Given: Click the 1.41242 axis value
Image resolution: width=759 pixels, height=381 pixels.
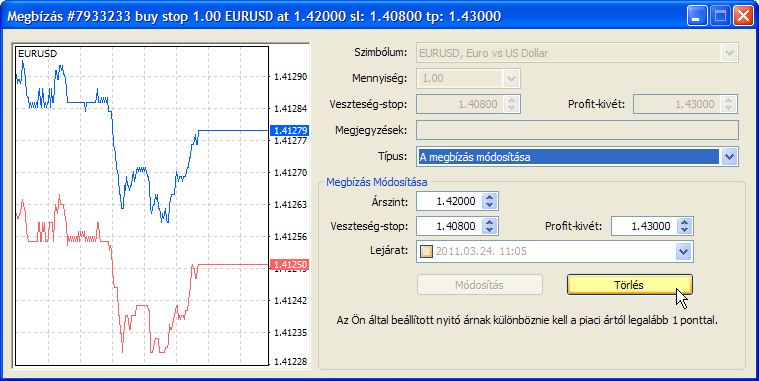Looking at the screenshot, I should click(290, 300).
